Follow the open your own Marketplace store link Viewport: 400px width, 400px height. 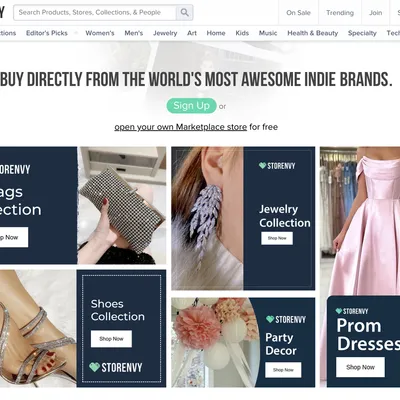181,127
